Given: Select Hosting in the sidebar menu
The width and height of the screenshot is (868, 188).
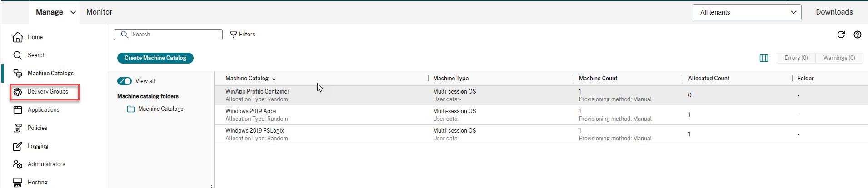Looking at the screenshot, I should (x=37, y=183).
